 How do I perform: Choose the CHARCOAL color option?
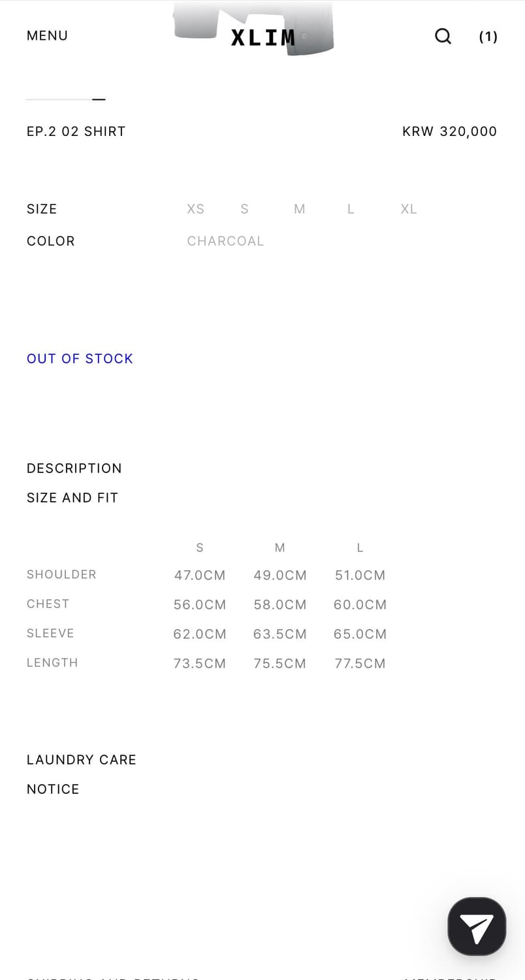pyautogui.click(x=225, y=241)
